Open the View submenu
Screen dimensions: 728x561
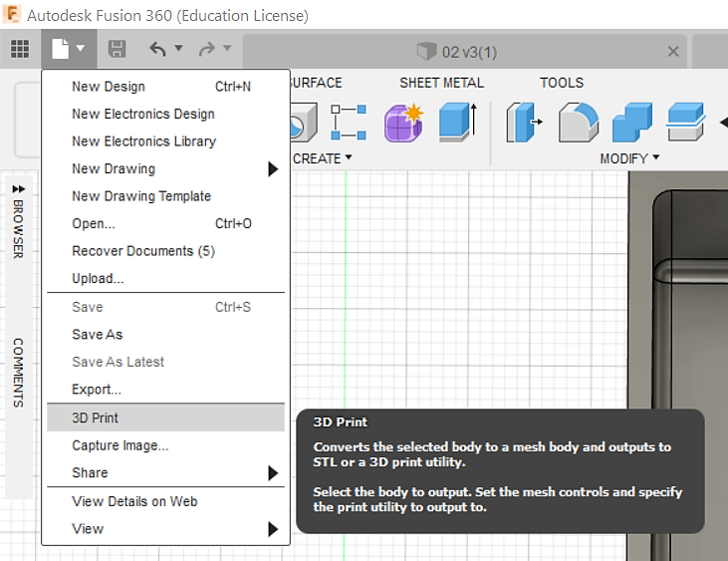[x=165, y=529]
